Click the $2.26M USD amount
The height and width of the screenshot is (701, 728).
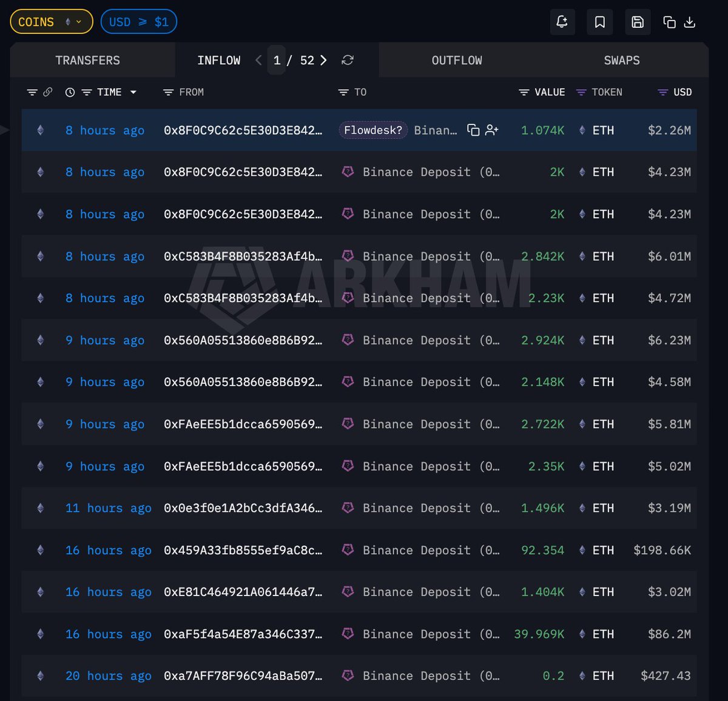pyautogui.click(x=669, y=130)
